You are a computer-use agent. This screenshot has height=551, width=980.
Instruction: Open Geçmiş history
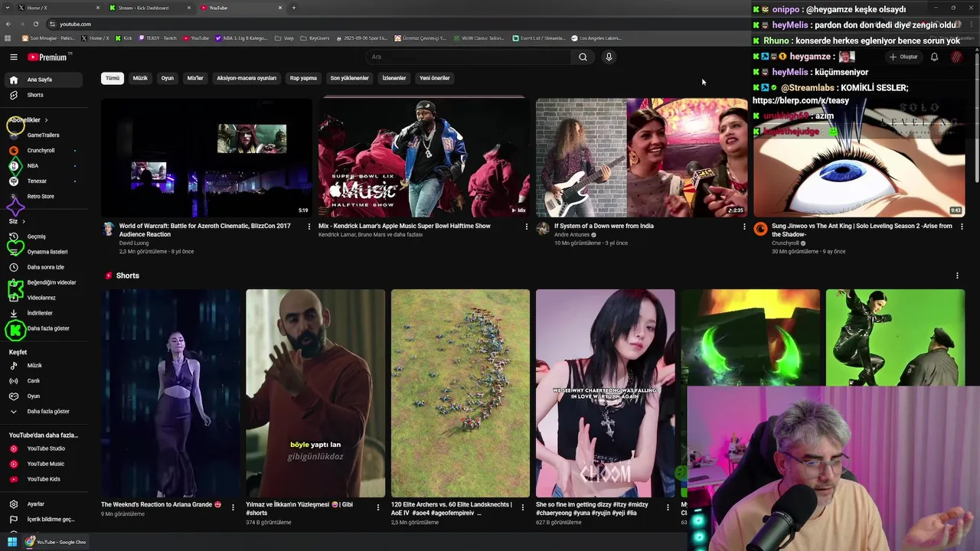(x=45, y=236)
